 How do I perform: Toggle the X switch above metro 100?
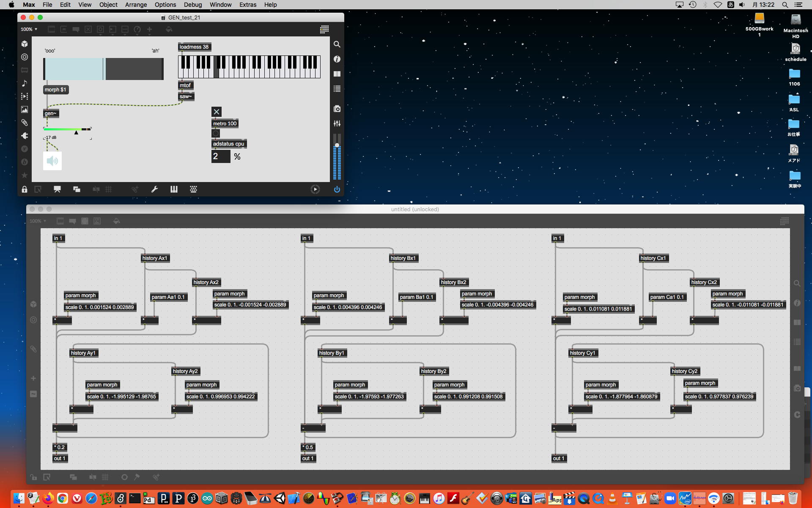coord(216,112)
